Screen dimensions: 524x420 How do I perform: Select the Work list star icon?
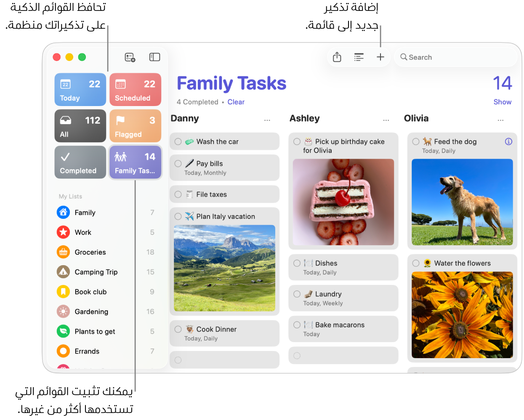click(63, 232)
